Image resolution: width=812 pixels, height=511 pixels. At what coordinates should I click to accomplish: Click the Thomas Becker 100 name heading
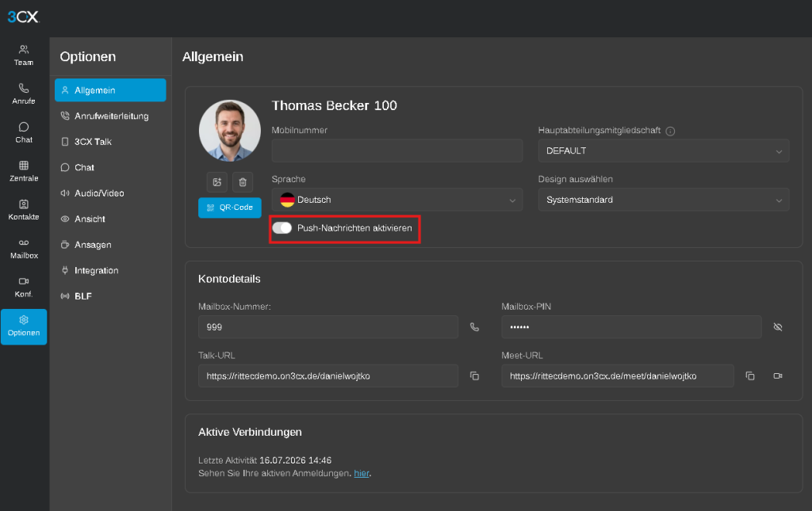[335, 105]
